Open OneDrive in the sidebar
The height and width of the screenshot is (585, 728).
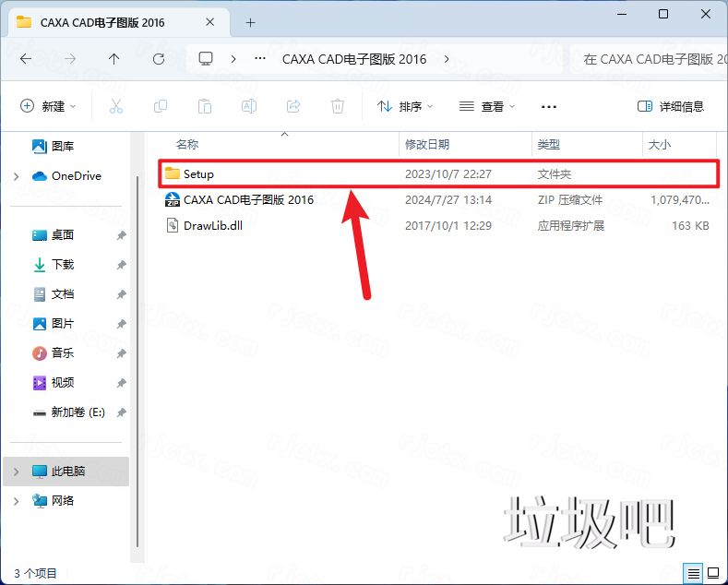[66, 176]
